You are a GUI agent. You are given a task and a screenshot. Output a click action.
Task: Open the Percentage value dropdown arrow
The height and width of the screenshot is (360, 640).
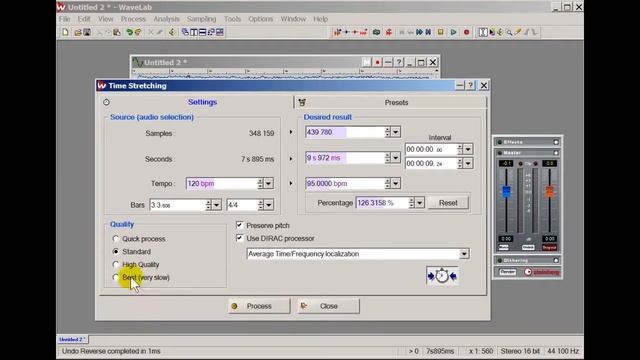point(420,203)
